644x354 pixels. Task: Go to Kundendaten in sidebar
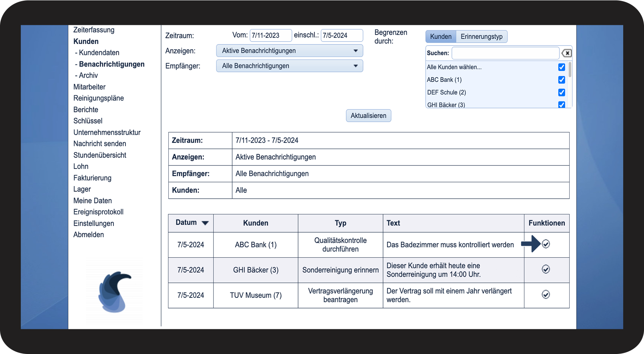click(99, 53)
